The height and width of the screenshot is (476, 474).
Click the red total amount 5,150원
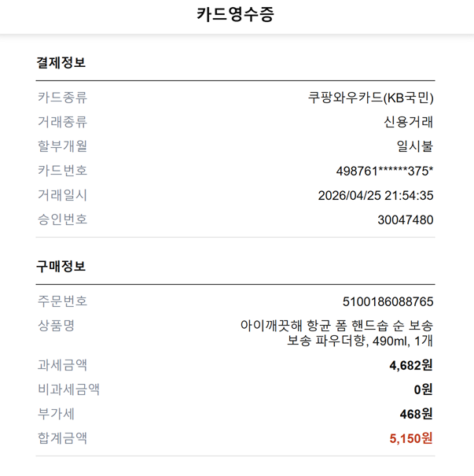tap(411, 438)
